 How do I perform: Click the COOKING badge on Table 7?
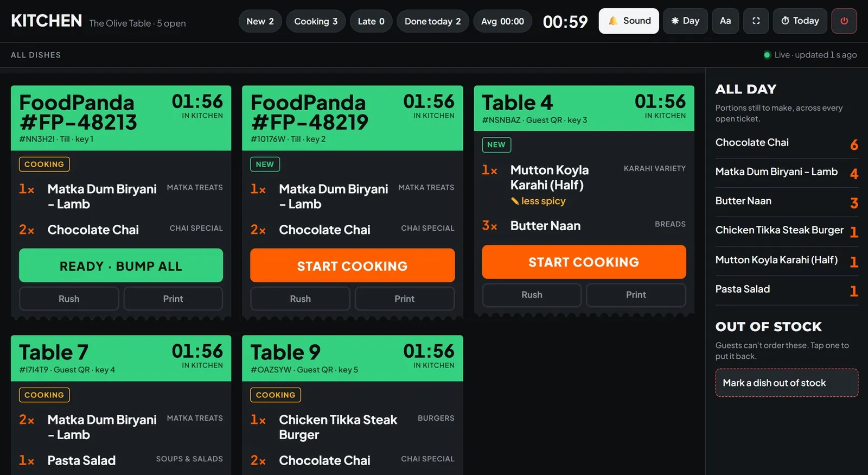click(44, 395)
